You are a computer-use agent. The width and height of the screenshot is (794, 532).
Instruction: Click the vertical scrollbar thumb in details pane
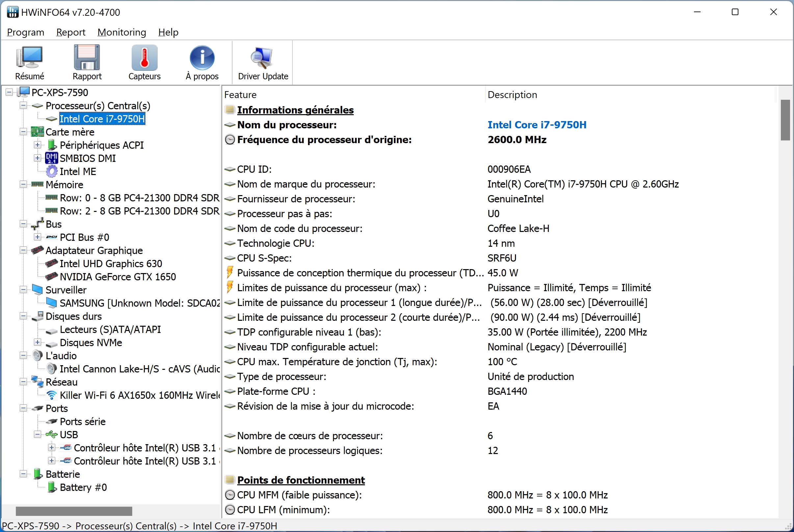(785, 120)
